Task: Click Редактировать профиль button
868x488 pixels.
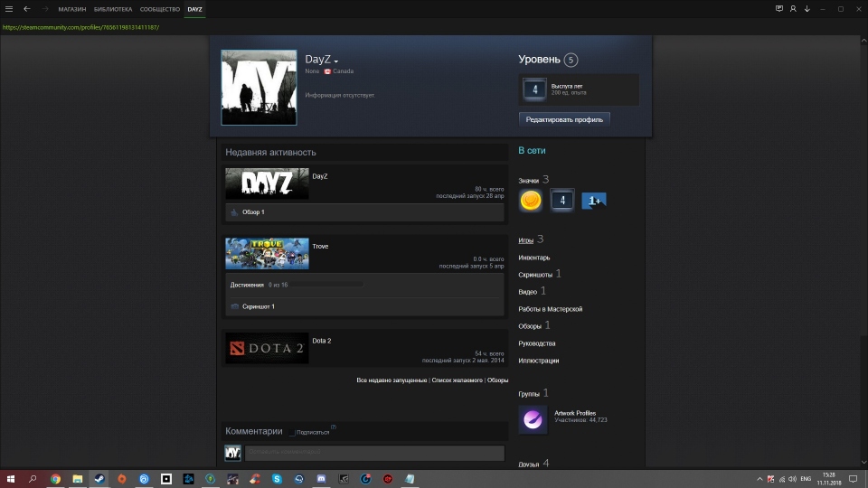Action: pyautogui.click(x=564, y=119)
